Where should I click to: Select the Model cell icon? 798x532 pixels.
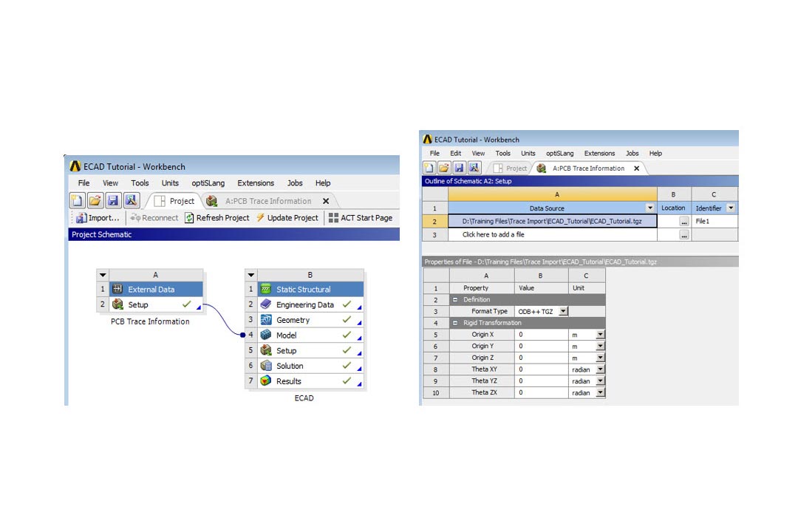coord(266,335)
